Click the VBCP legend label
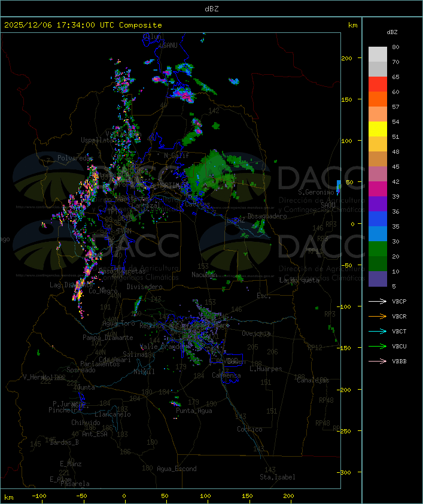This screenshot has height=504, width=423. (x=399, y=302)
